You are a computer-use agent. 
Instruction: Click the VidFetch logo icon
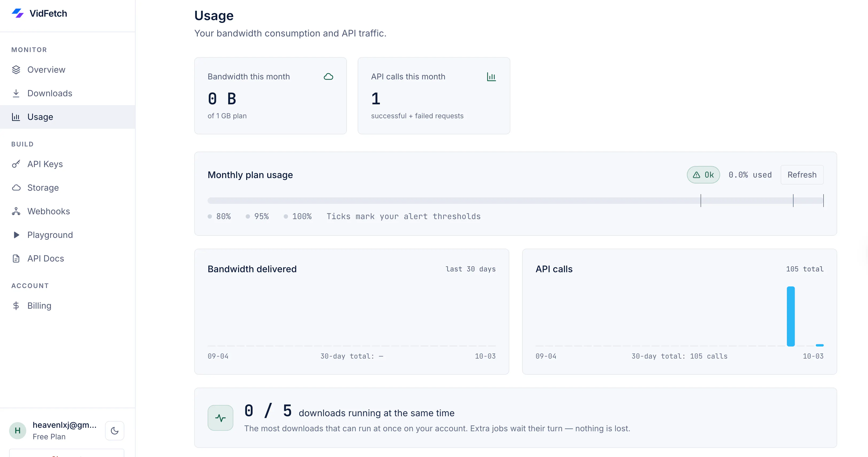pyautogui.click(x=17, y=13)
